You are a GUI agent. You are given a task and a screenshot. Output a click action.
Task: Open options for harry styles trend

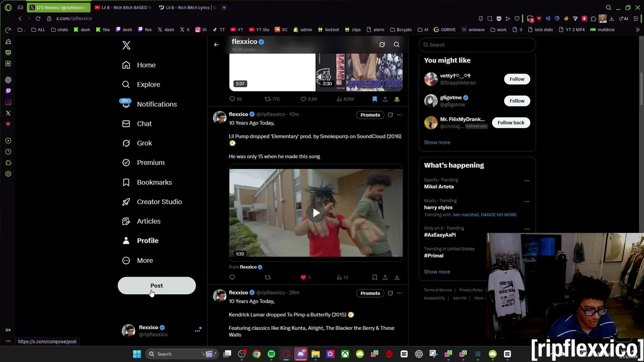coord(527,202)
